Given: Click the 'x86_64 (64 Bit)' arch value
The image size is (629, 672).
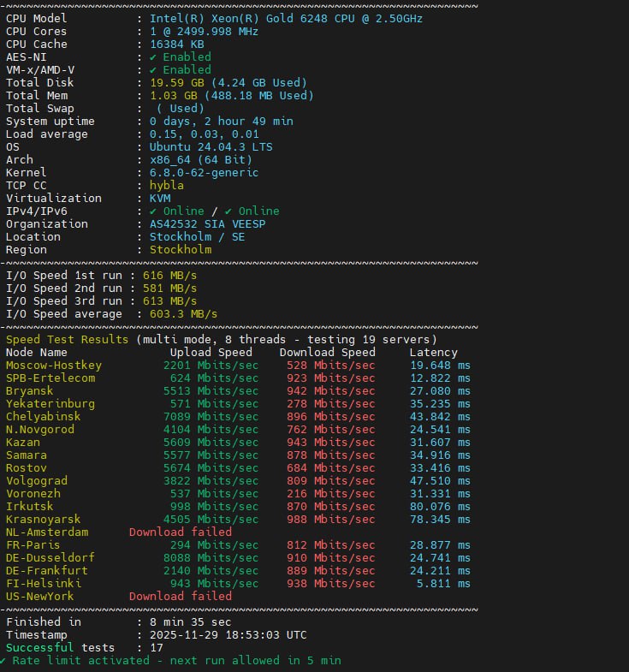Looking at the screenshot, I should pyautogui.click(x=201, y=160).
